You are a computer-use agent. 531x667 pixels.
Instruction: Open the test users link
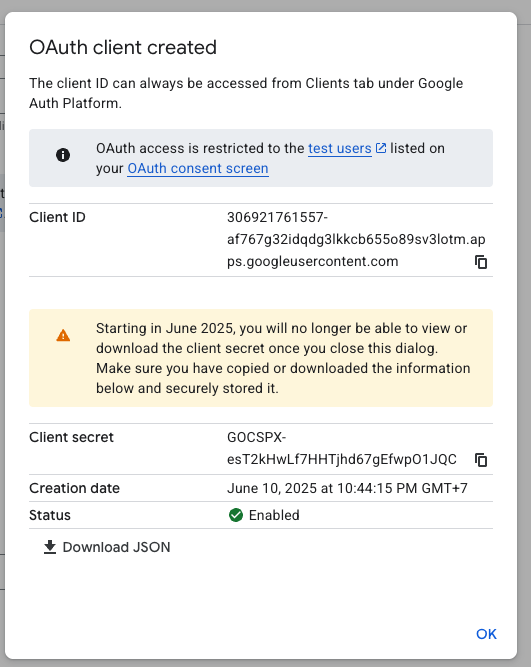pos(340,148)
